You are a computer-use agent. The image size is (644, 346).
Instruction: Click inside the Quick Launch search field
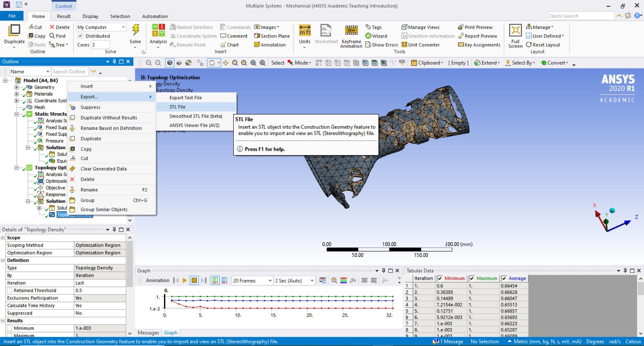click(581, 16)
